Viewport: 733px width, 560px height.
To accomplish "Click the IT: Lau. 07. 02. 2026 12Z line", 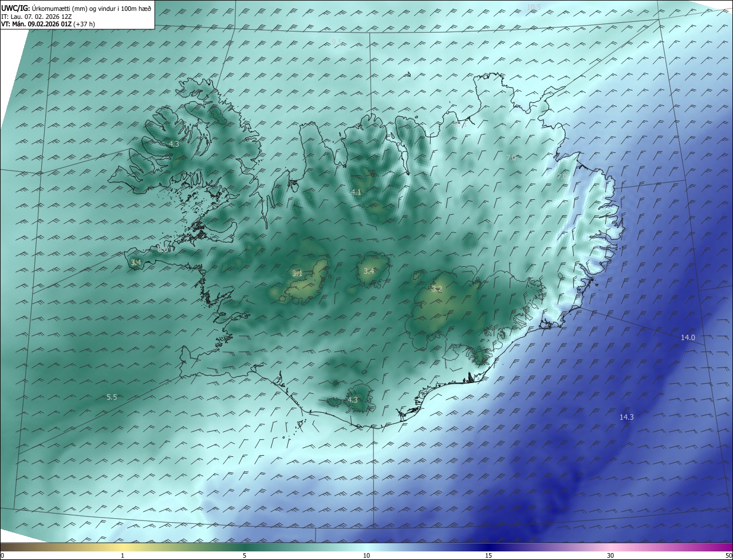I will (36, 16).
